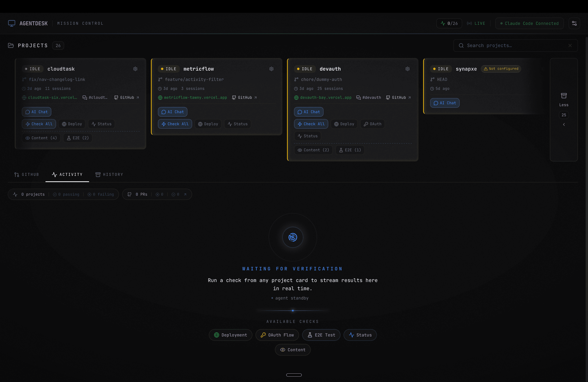
Task: Click the 25 hidden projects count
Action: click(x=564, y=115)
